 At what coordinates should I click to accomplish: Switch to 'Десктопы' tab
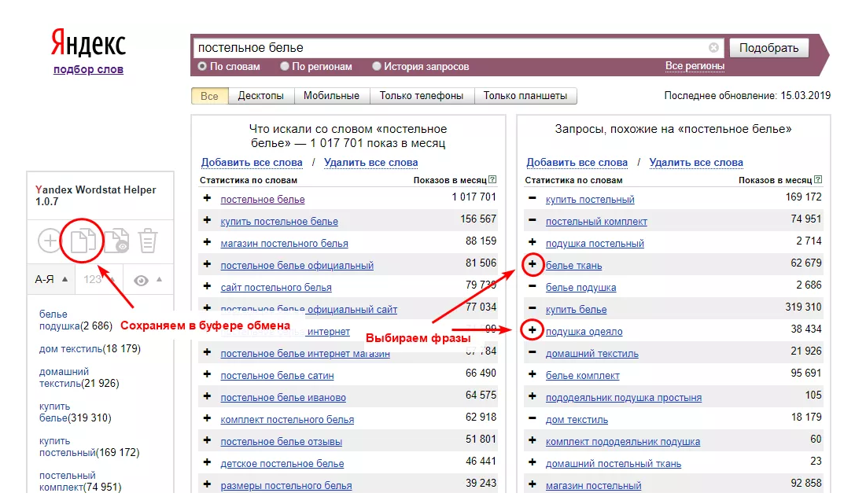[x=260, y=96]
